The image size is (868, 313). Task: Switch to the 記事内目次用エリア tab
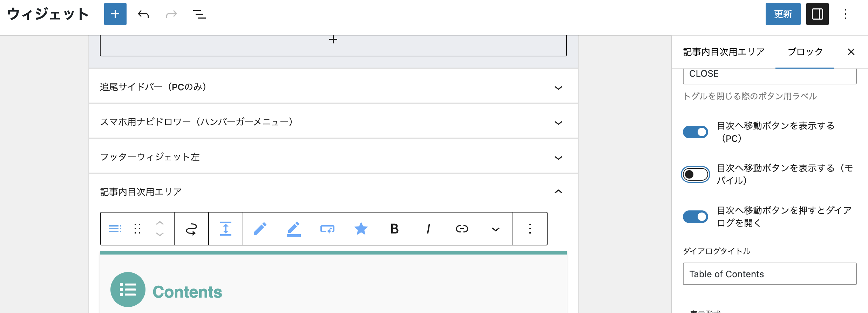[x=724, y=52]
